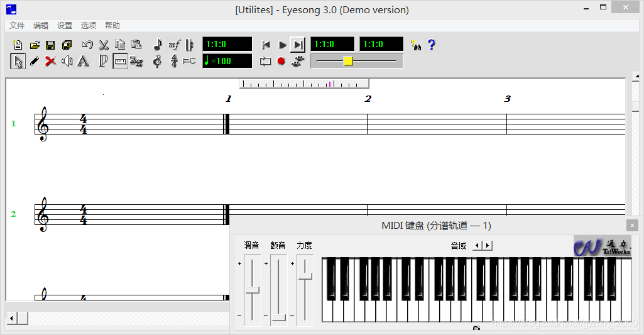Choose the red X delete tool
This screenshot has width=644, height=335.
(50, 61)
